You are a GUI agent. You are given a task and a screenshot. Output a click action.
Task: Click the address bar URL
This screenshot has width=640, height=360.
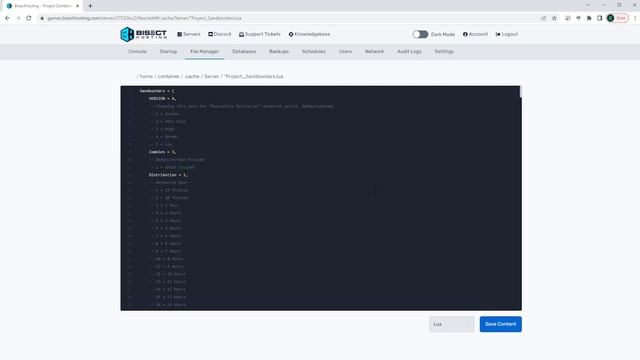point(144,18)
